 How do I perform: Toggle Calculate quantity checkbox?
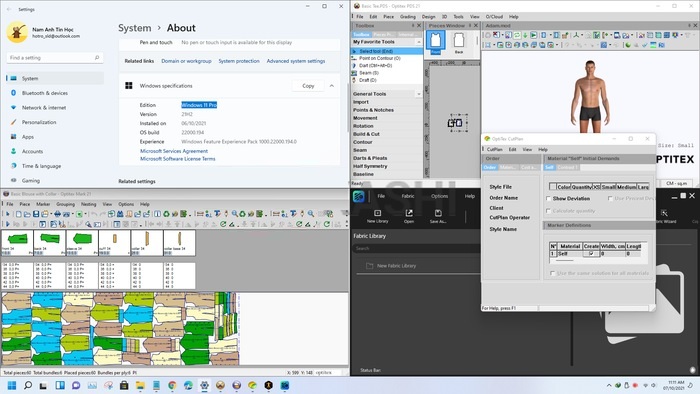pos(549,211)
